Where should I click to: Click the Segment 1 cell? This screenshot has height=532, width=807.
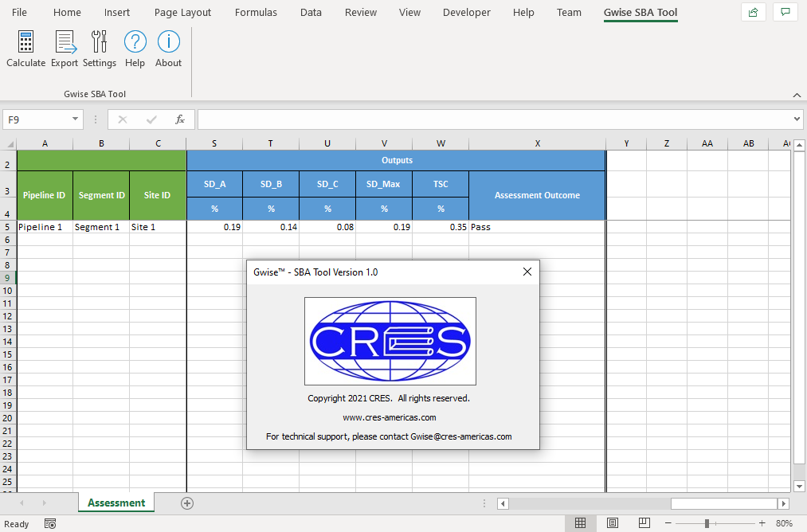[x=101, y=227]
